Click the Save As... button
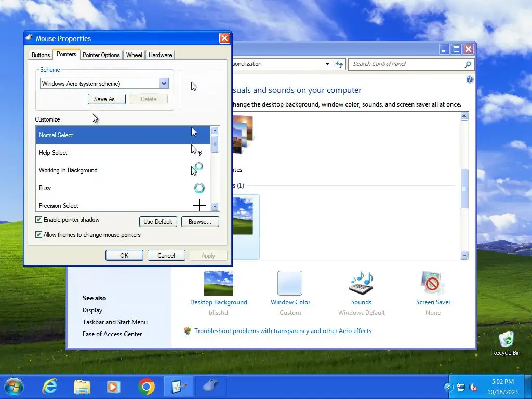Image resolution: width=532 pixels, height=399 pixels. [107, 99]
